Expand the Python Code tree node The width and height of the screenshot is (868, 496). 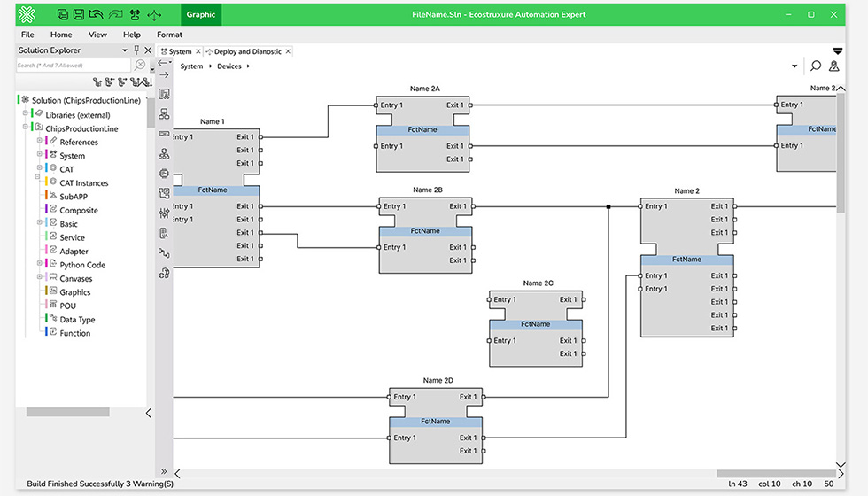pos(39,265)
